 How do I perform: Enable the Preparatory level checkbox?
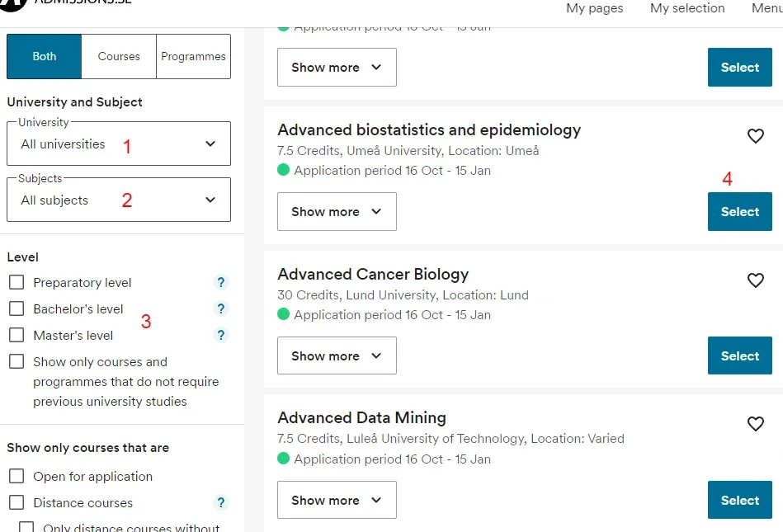coord(17,282)
